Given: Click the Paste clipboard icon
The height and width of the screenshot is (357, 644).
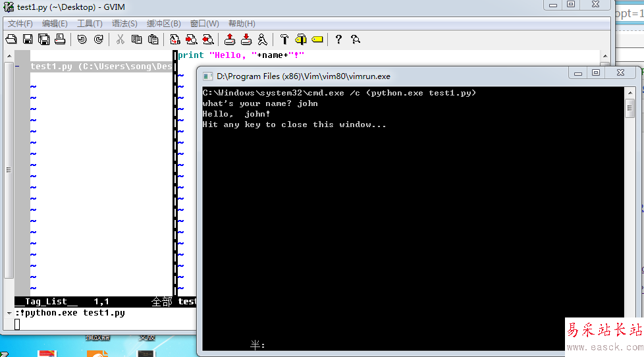Looking at the screenshot, I should (x=153, y=40).
